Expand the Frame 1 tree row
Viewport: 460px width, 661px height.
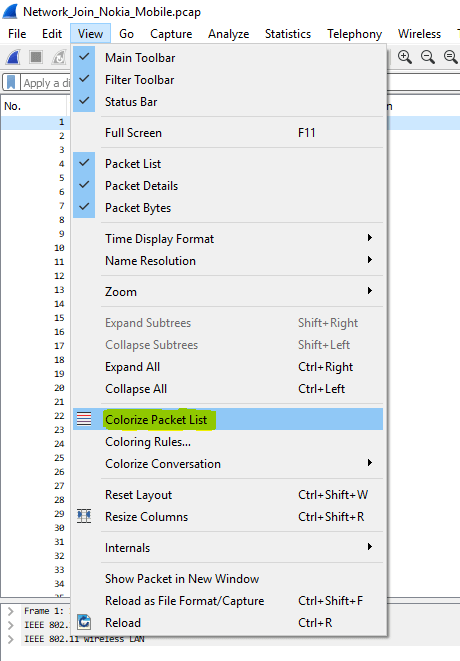click(x=11, y=611)
